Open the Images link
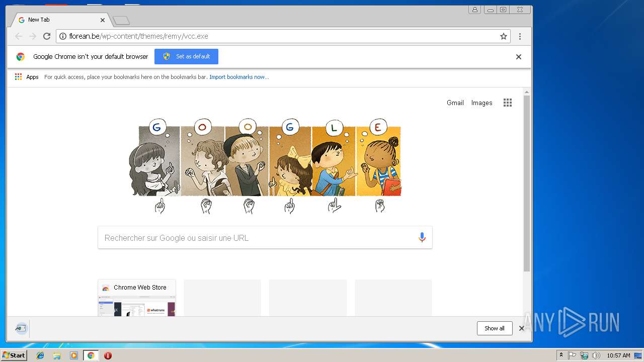The width and height of the screenshot is (644, 362). click(481, 103)
